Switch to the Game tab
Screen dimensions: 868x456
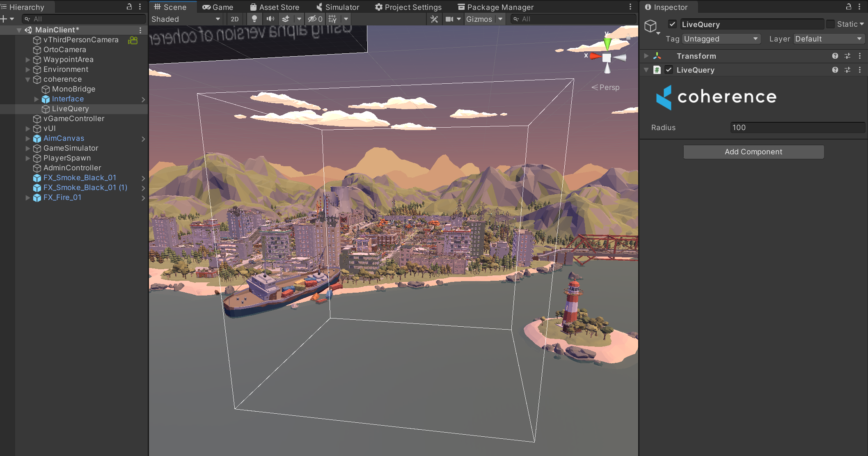pyautogui.click(x=218, y=7)
